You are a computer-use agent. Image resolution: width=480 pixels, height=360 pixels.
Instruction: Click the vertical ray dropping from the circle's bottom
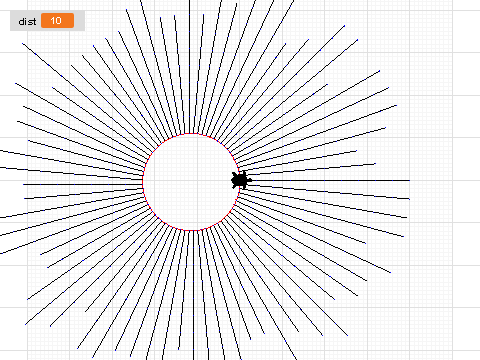point(193,295)
